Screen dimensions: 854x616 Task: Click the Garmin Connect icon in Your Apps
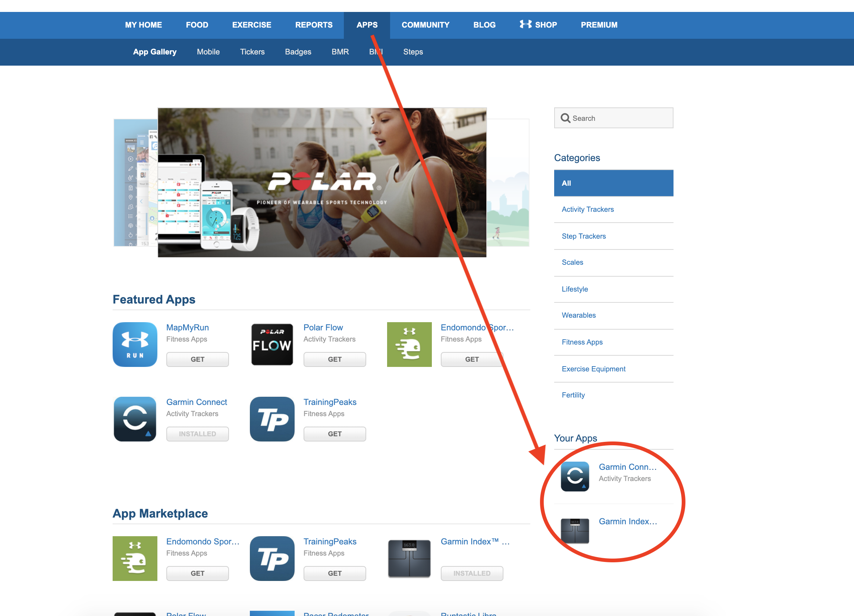pyautogui.click(x=574, y=475)
